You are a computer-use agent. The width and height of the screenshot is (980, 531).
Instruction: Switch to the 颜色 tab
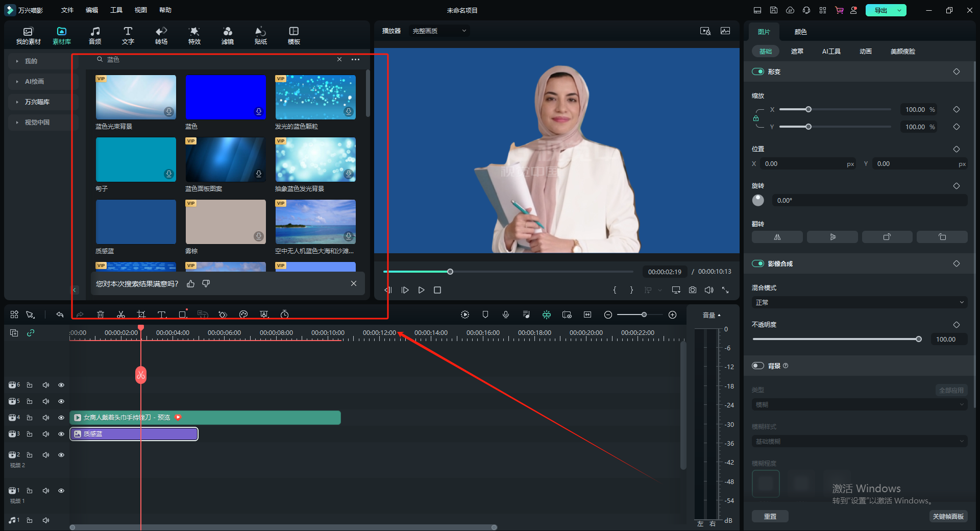(800, 32)
